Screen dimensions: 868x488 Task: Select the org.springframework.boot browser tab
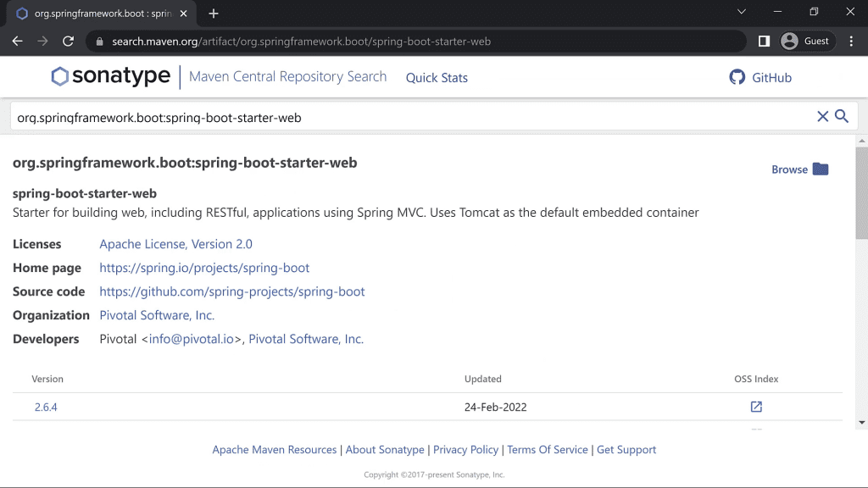coord(102,14)
